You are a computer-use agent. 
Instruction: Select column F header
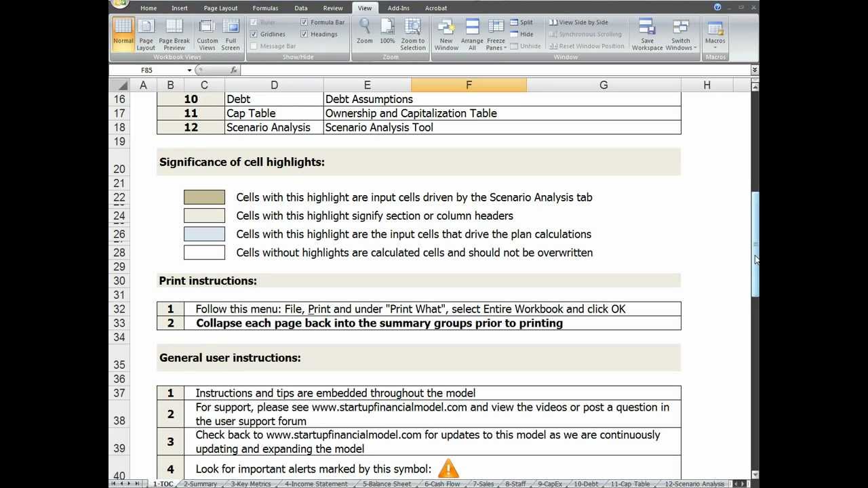469,85
